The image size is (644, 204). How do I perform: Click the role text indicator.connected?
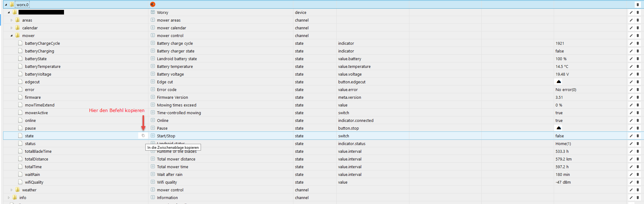[x=356, y=120]
